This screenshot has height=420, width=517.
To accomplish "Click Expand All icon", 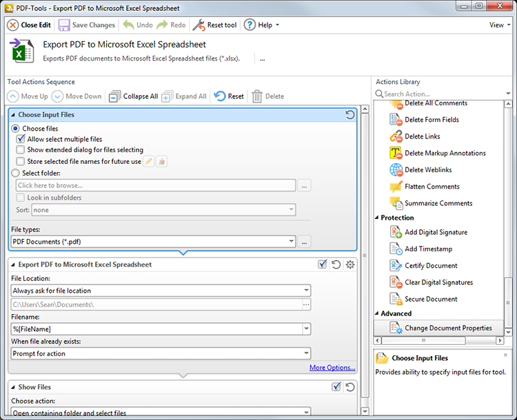I will (168, 96).
